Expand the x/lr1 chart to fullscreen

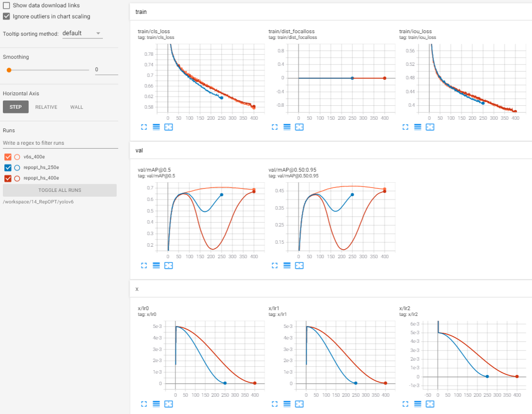pos(274,404)
